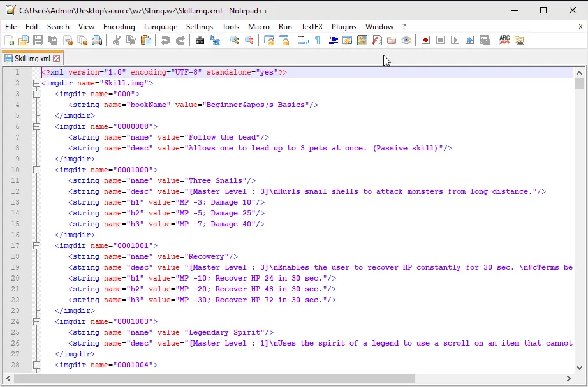Click the vertical scrollbar down arrow
Image resolution: width=588 pixels, height=387 pixels.
(x=579, y=368)
